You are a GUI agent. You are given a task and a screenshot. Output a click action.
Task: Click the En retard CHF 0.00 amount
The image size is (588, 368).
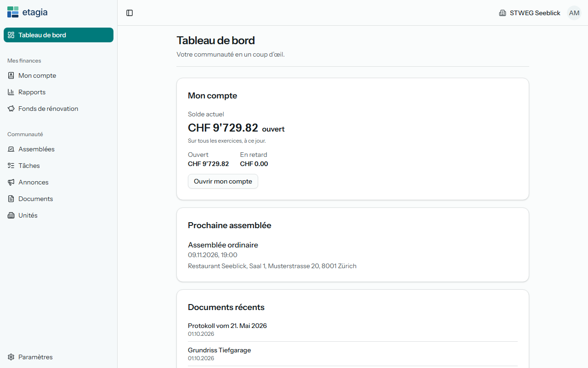point(254,164)
